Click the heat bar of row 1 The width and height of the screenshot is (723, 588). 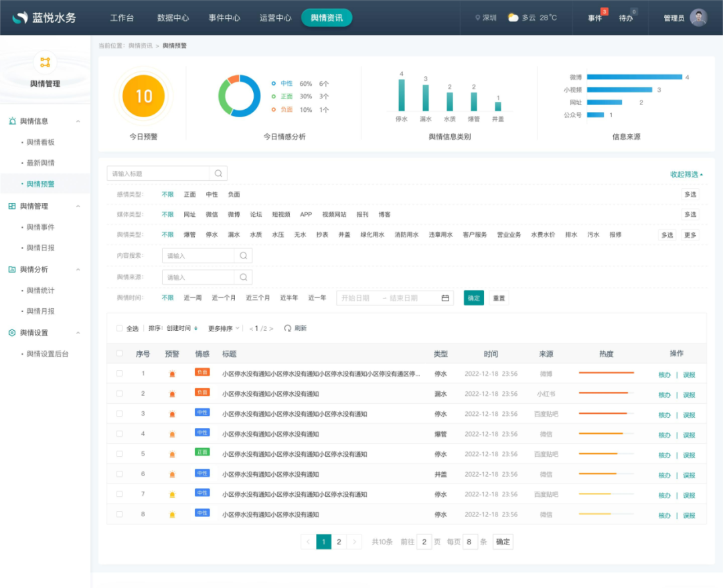[x=607, y=372]
